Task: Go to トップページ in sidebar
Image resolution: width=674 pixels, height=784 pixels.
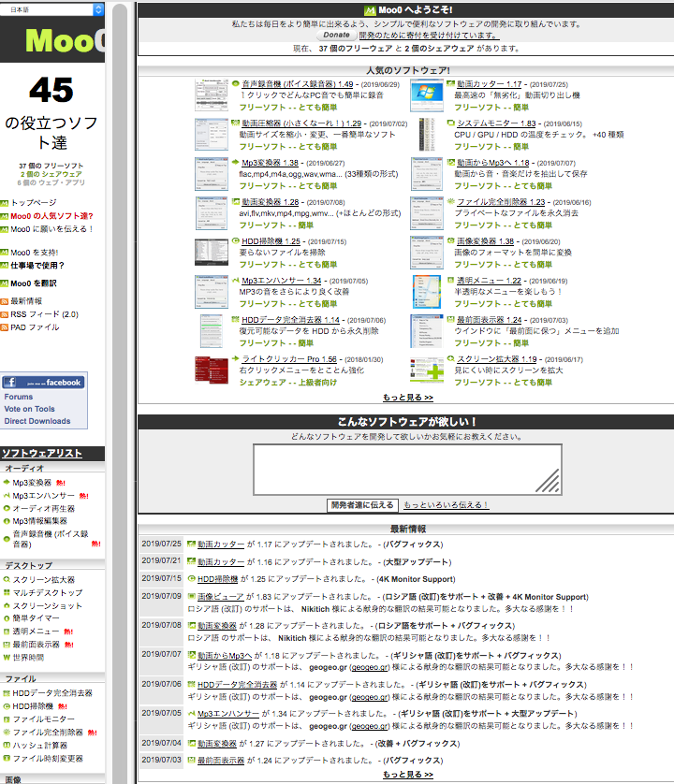Action: (34, 202)
